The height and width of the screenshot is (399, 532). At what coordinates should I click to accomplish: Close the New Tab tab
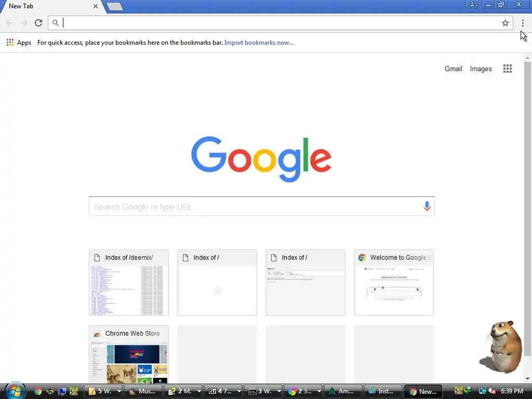[96, 6]
